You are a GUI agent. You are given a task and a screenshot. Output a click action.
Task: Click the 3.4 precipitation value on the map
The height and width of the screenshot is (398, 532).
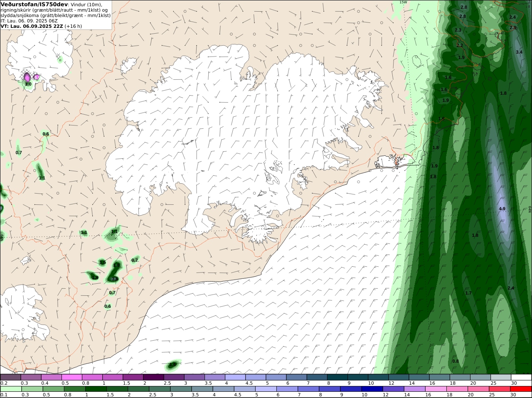click(x=519, y=52)
